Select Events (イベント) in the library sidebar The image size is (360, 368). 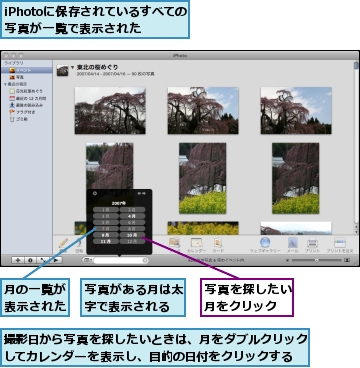[x=27, y=70]
